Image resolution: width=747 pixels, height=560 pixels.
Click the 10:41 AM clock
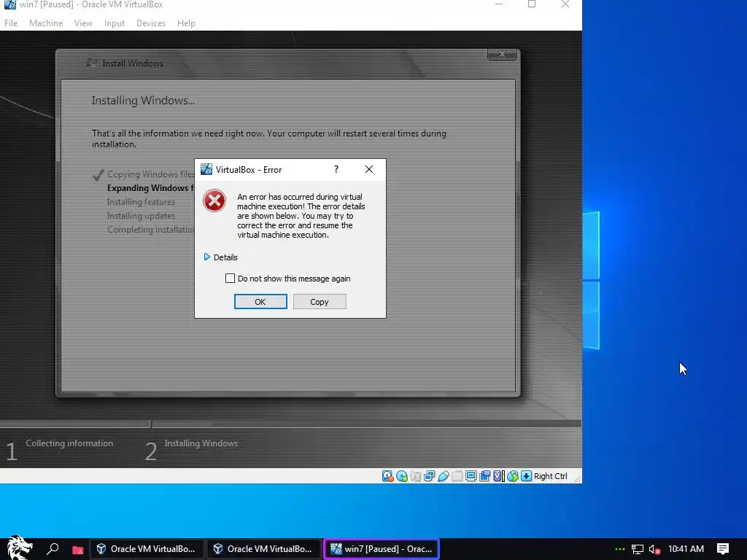(x=686, y=549)
